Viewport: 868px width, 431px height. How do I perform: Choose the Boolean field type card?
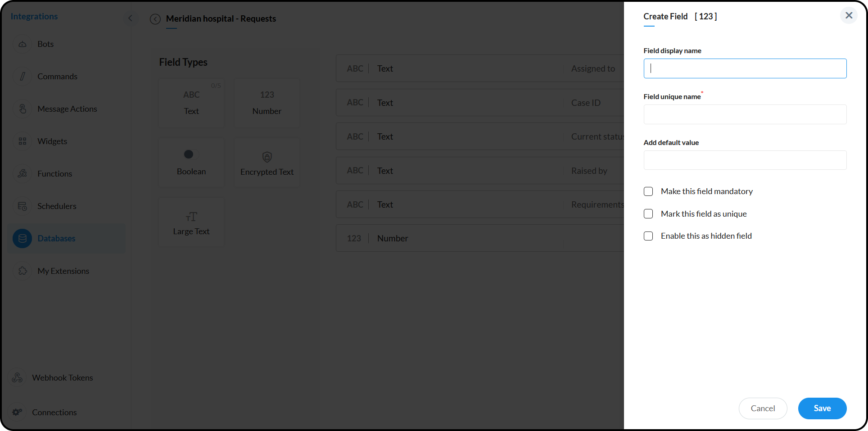191,163
